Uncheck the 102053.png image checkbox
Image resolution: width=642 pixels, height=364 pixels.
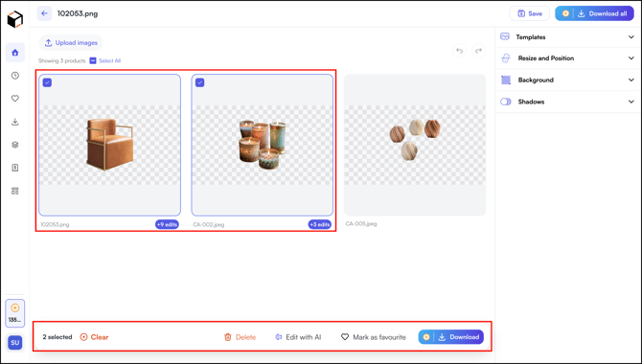click(x=48, y=82)
